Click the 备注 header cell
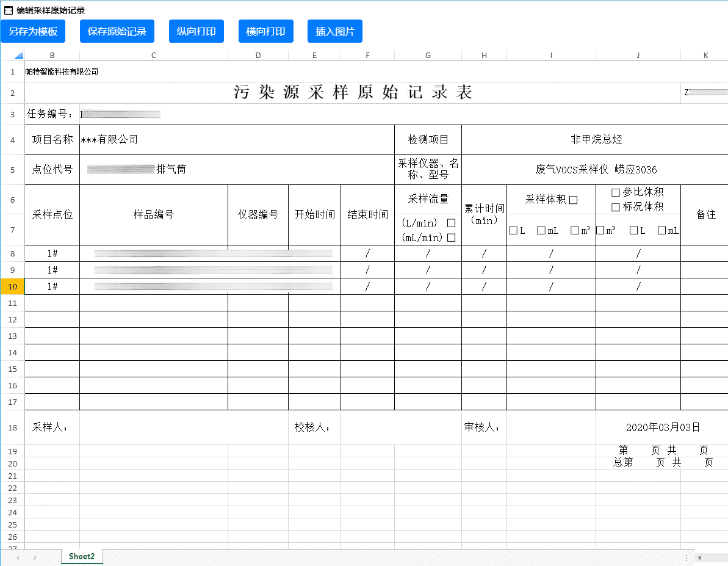The width and height of the screenshot is (728, 566). point(705,215)
